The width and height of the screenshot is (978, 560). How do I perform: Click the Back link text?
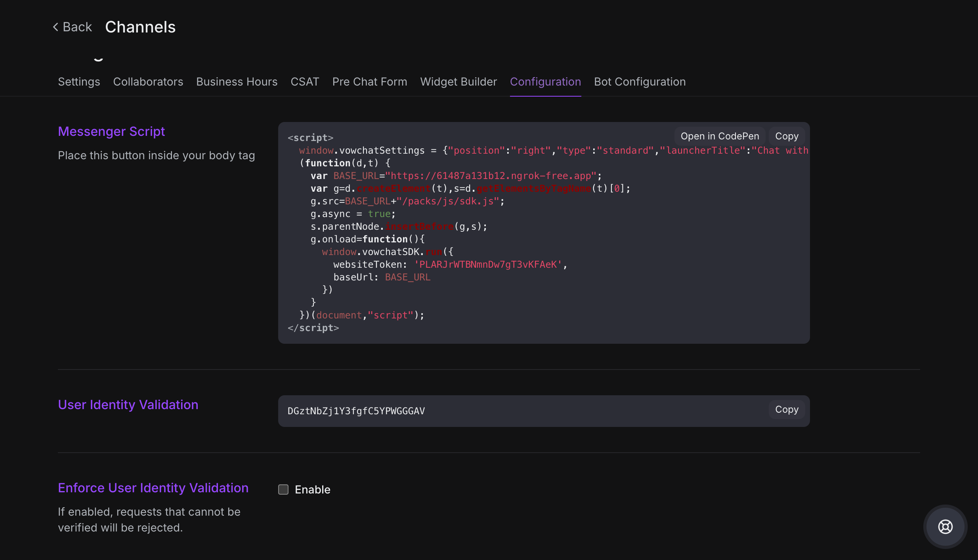pyautogui.click(x=77, y=27)
